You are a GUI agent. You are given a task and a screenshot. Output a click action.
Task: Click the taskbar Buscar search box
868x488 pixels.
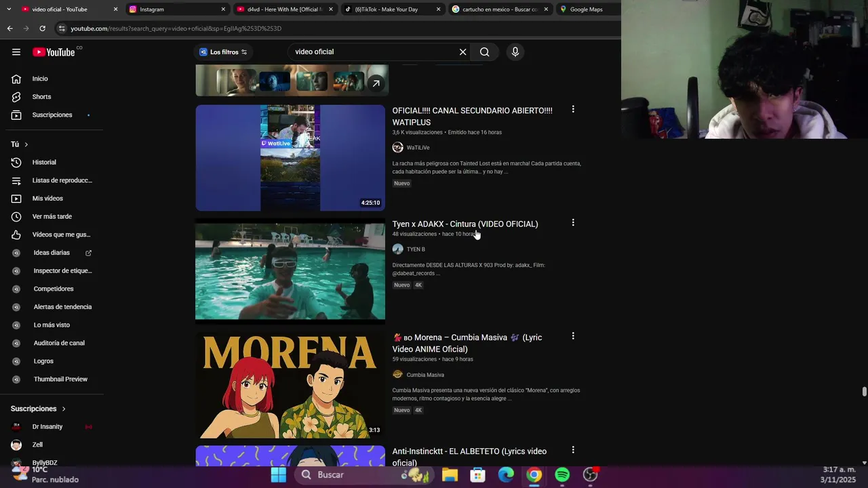click(365, 475)
